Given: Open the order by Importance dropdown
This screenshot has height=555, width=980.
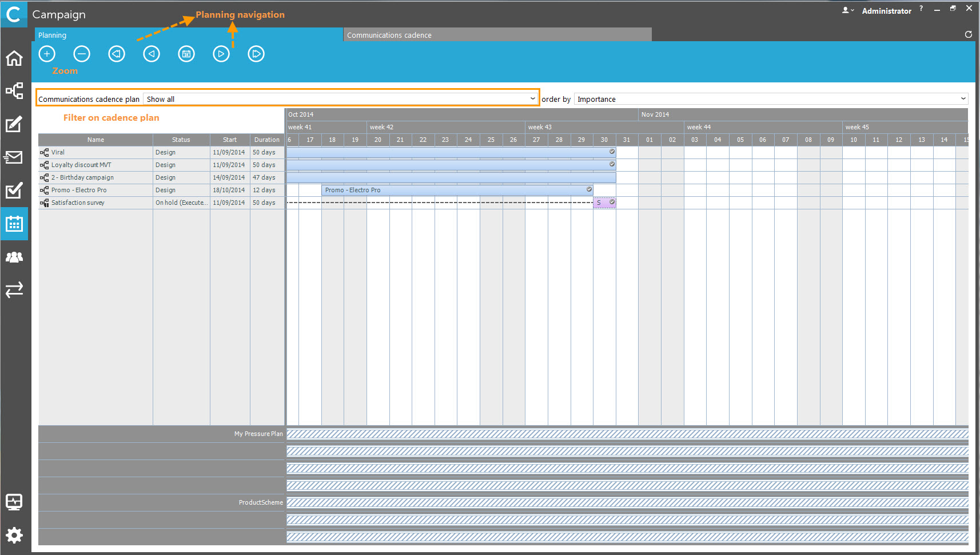Looking at the screenshot, I should [x=963, y=99].
